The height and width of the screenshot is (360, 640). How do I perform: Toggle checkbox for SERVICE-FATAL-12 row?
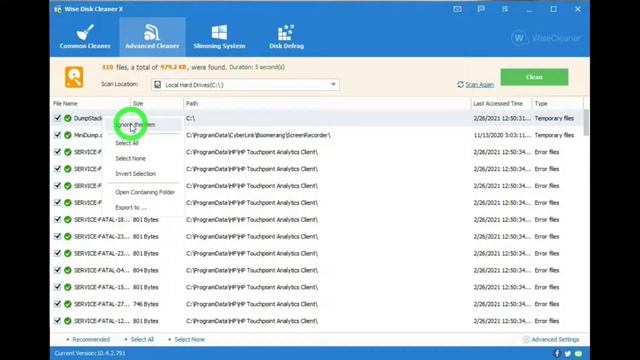click(58, 321)
